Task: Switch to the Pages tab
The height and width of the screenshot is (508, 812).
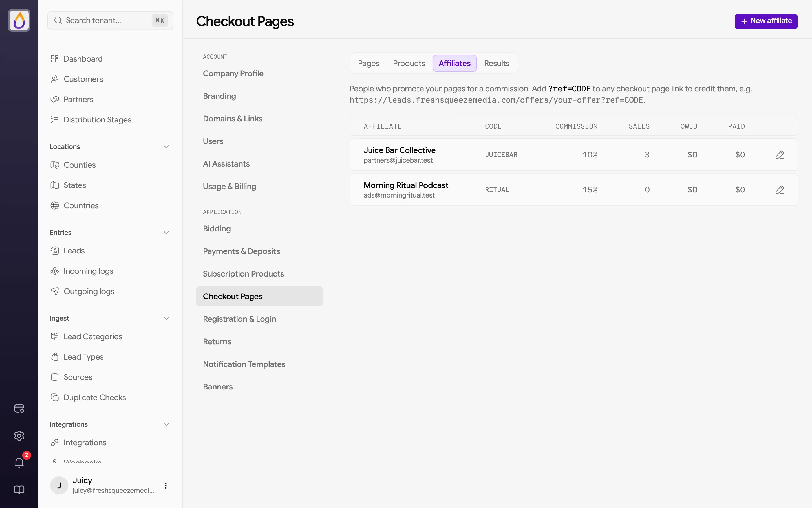Action: pos(369,63)
